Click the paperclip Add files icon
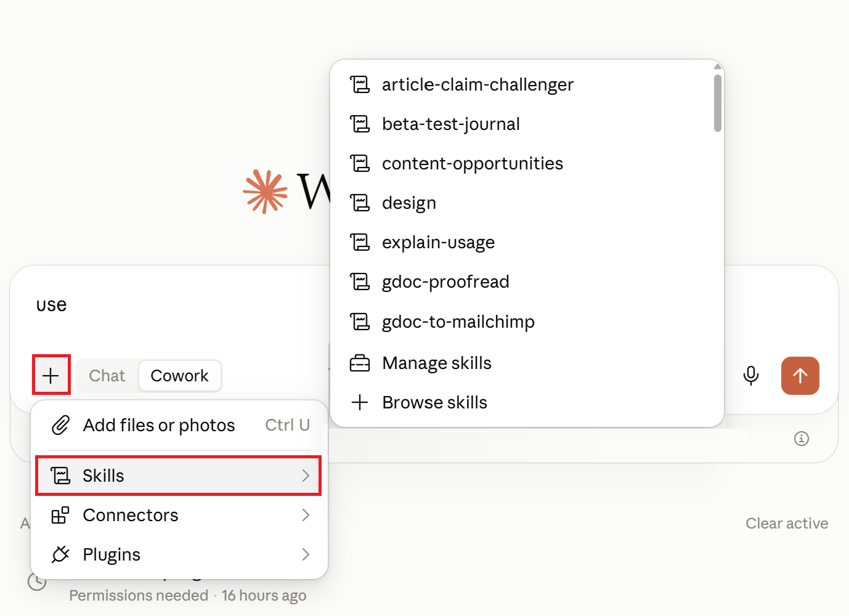 (60, 425)
